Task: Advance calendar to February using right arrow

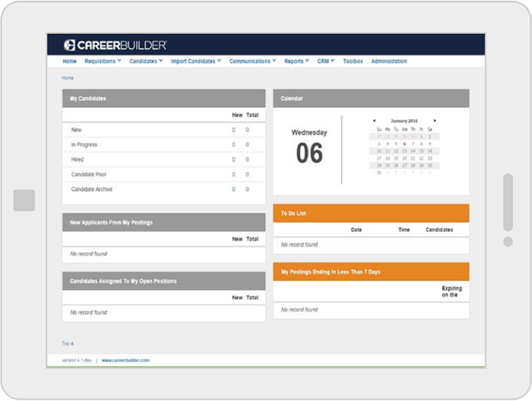Action: point(435,120)
